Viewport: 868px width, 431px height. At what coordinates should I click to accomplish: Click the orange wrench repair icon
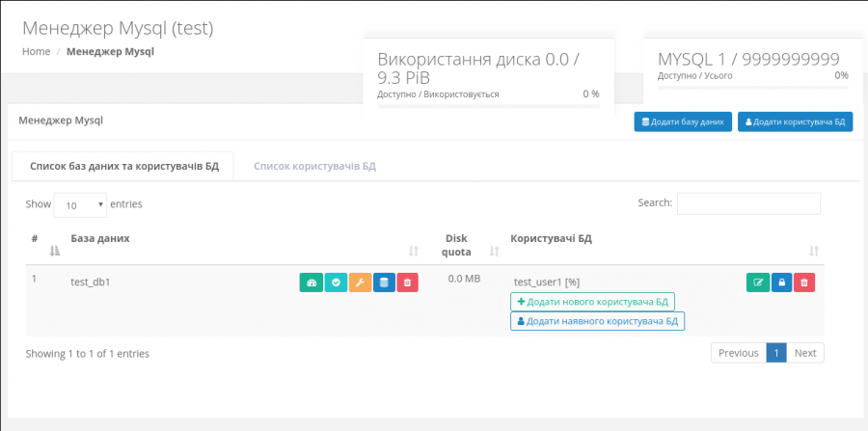point(360,283)
